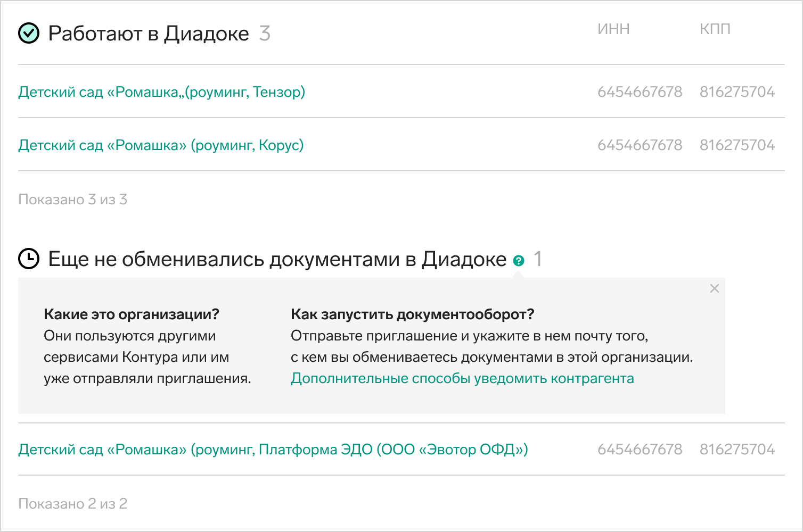Screen dimensions: 803x532
Task: Open Детский сад «Ромашка» Платформа ЭДО Эвотор ОФД
Action: [x=273, y=450]
